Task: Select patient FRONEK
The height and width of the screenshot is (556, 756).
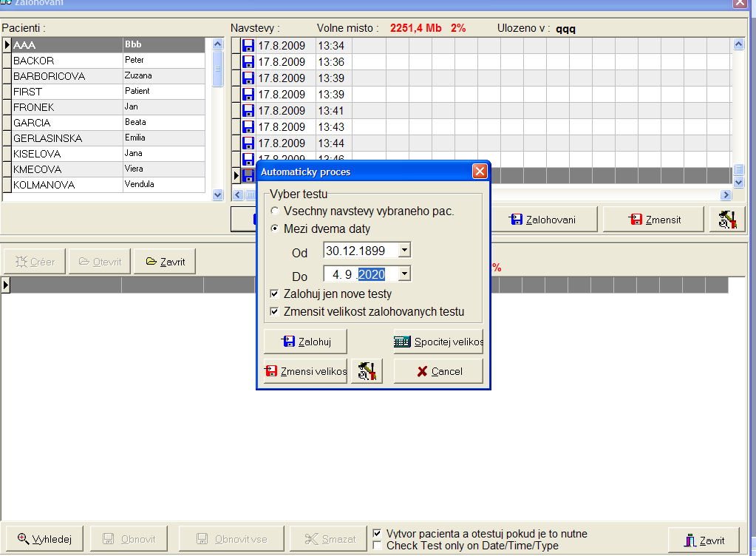Action: click(x=109, y=106)
